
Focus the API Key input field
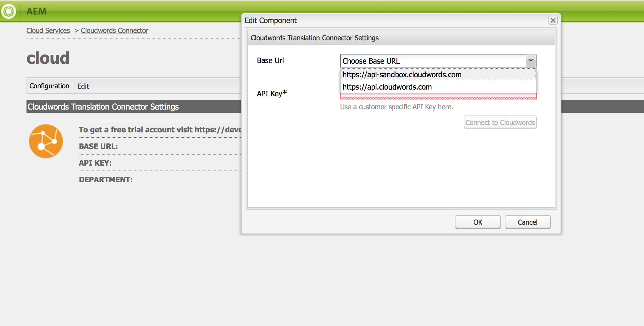[438, 96]
